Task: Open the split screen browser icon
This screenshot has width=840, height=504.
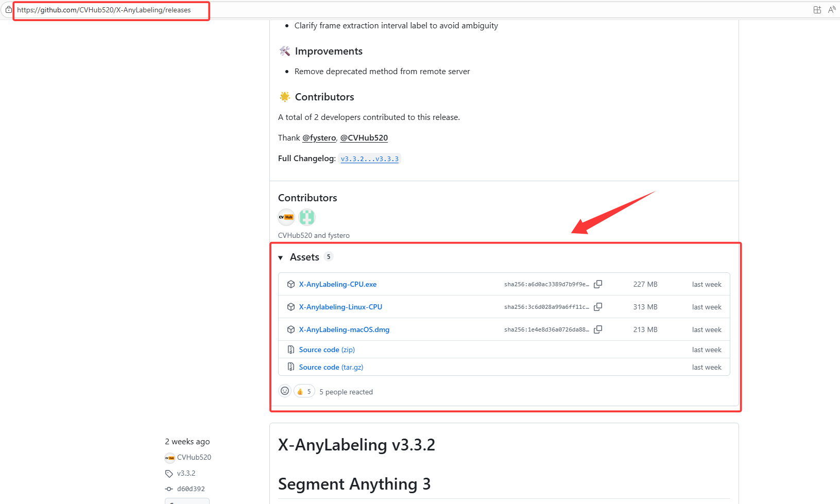Action: coord(817,10)
